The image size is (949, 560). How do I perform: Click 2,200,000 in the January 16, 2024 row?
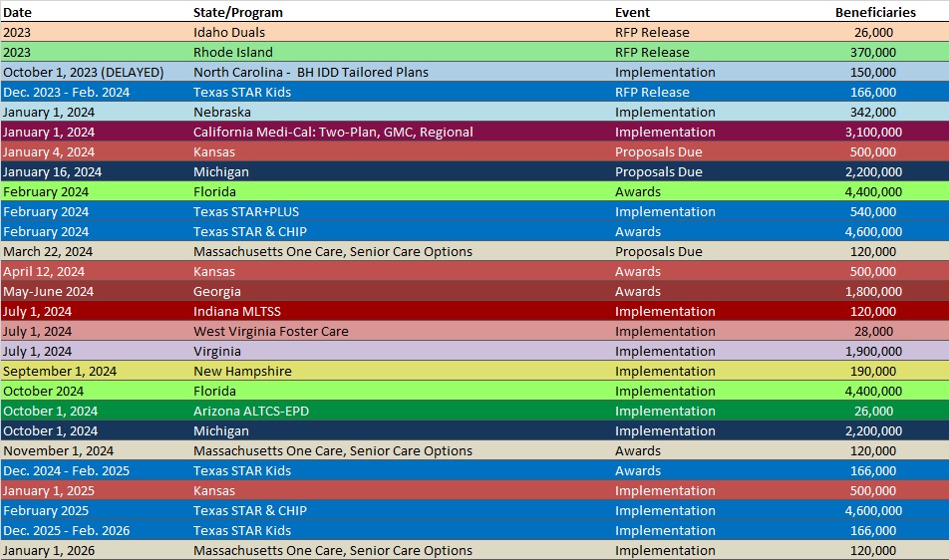coord(873,171)
